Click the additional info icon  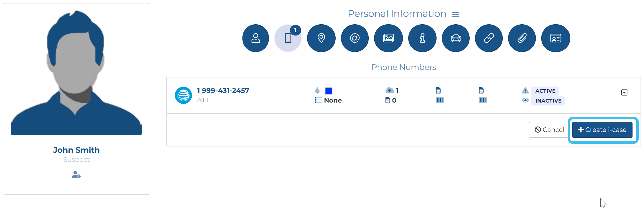422,38
